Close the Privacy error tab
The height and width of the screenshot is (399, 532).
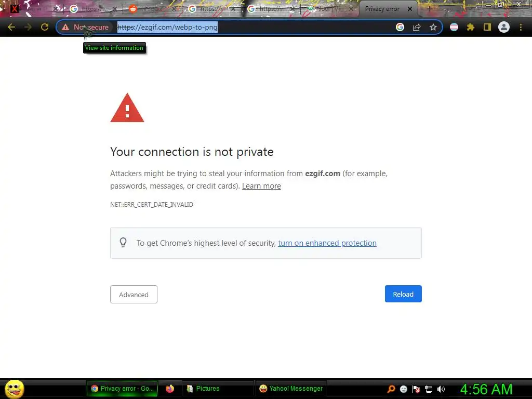[410, 9]
